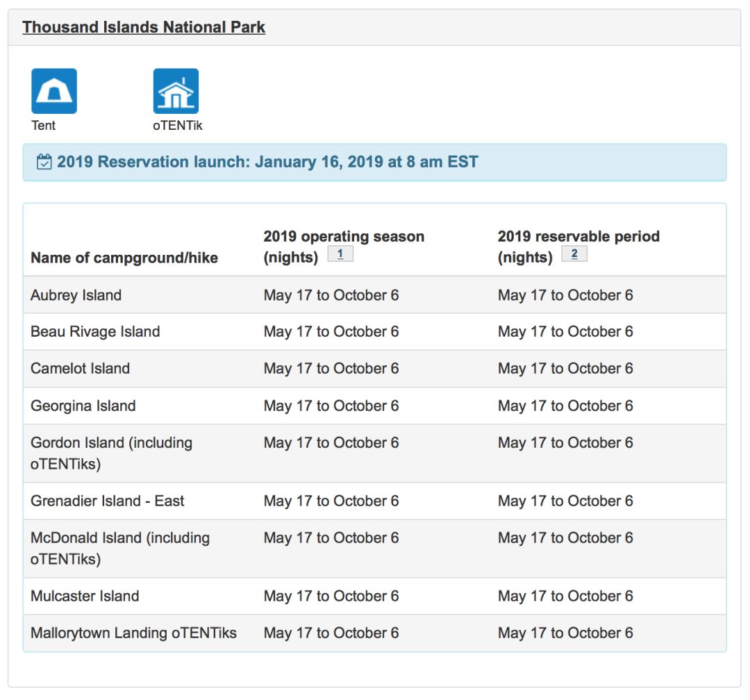
Task: Click Mulcaster Island's operating season dates
Action: pyautogui.click(x=331, y=596)
